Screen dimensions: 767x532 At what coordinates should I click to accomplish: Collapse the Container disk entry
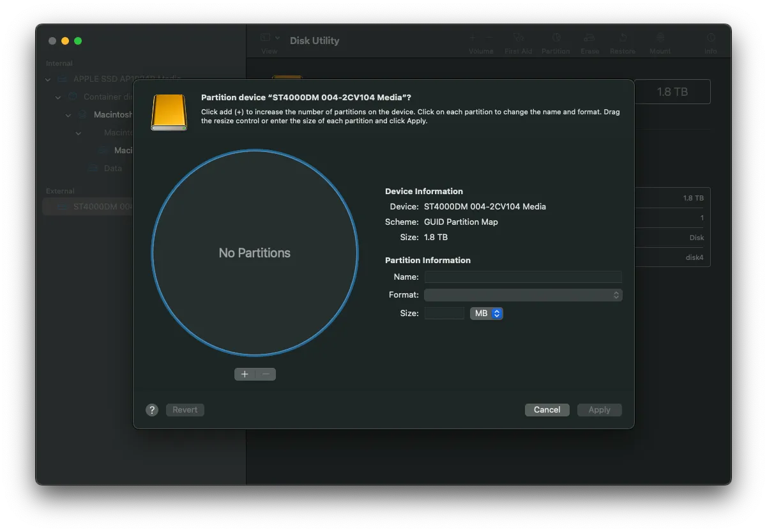point(58,97)
